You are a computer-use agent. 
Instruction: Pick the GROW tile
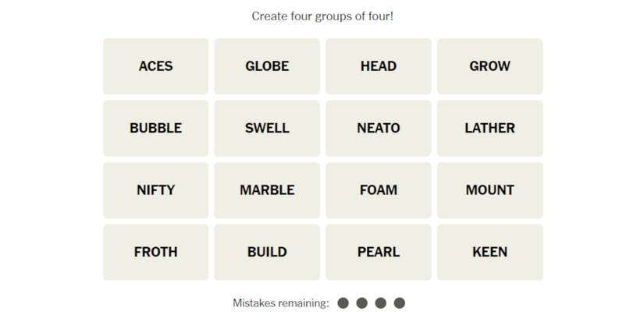(489, 66)
